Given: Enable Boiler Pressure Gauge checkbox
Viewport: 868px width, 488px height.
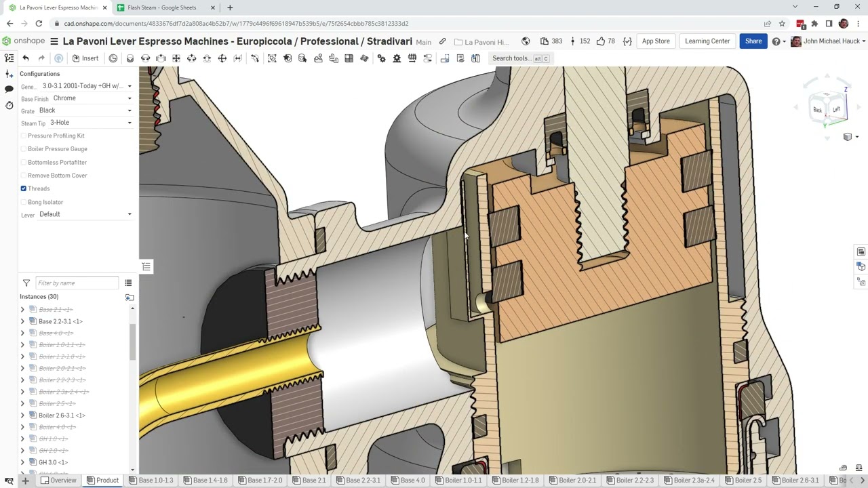Looking at the screenshot, I should [x=24, y=149].
